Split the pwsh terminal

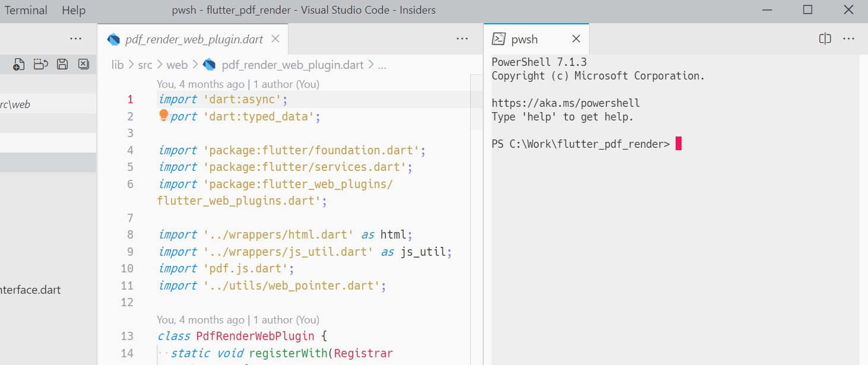click(825, 38)
